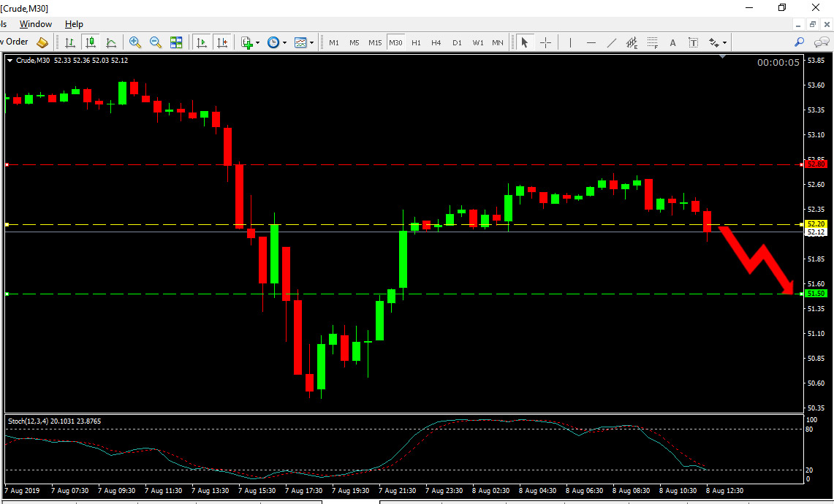Select the W1 timeframe
The height and width of the screenshot is (504, 834).
(x=477, y=42)
